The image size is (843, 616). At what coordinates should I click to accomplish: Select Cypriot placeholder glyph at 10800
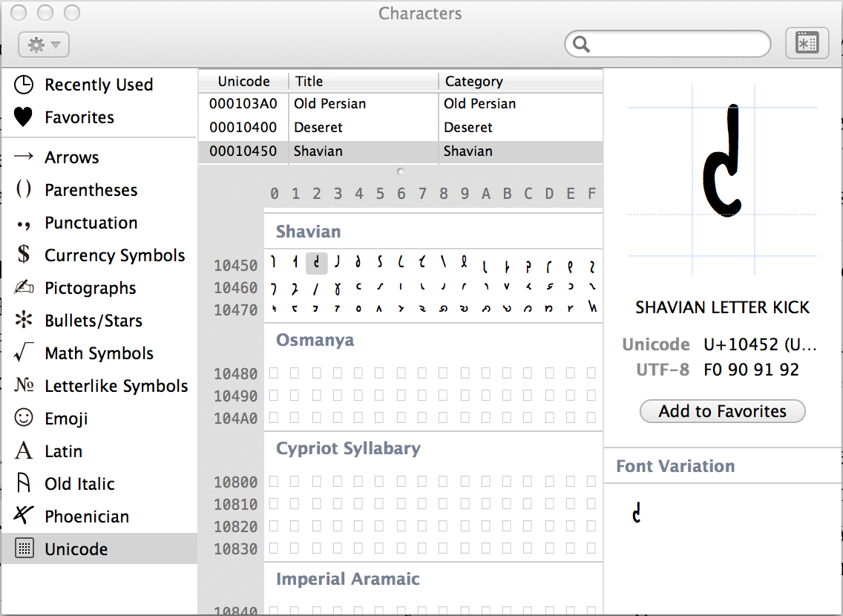point(274,481)
